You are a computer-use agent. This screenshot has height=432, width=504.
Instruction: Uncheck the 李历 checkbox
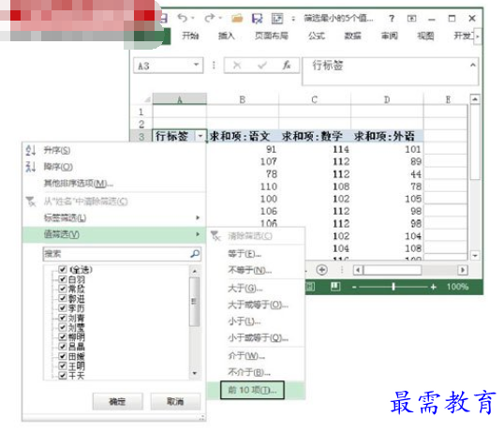point(63,308)
